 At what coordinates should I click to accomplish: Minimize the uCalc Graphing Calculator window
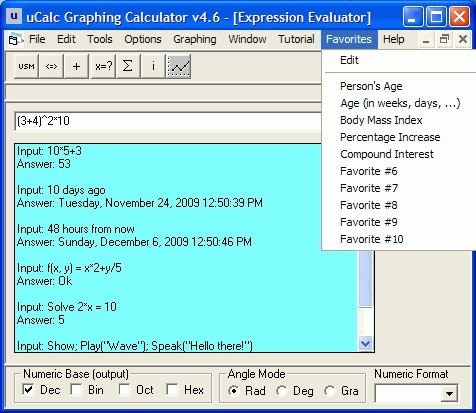click(x=413, y=16)
